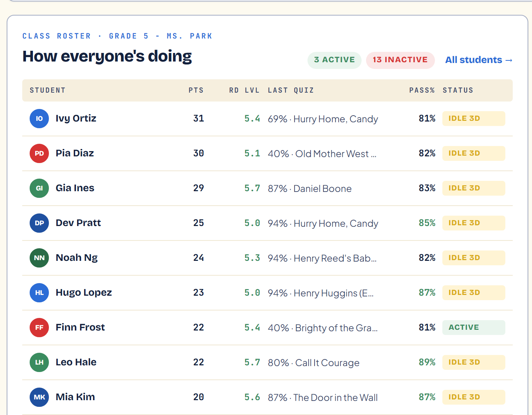Click the STUDENT column header
The width and height of the screenshot is (532, 415).
(47, 90)
